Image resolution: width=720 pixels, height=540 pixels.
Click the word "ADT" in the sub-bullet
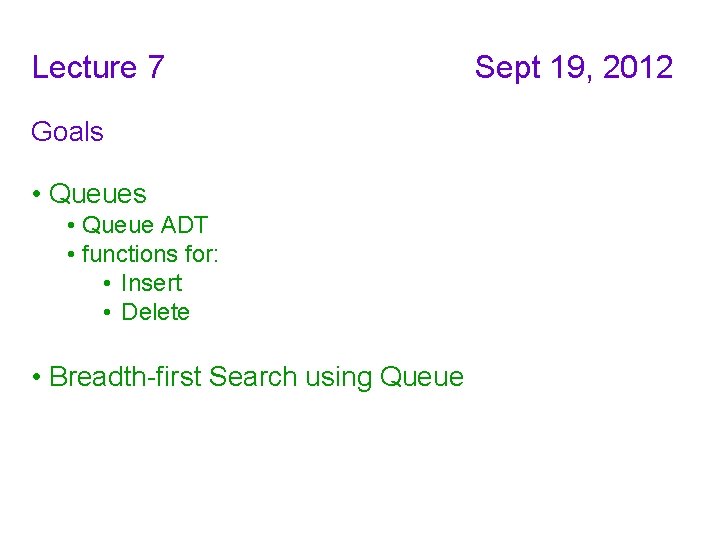coord(185,225)
